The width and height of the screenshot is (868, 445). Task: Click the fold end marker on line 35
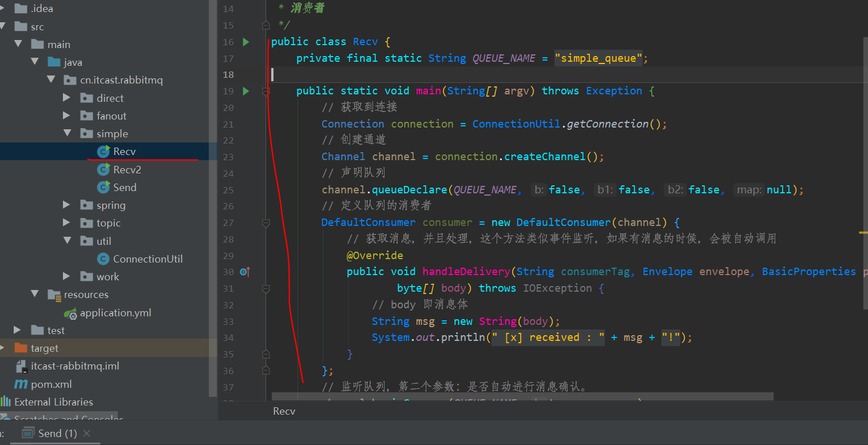click(x=266, y=354)
